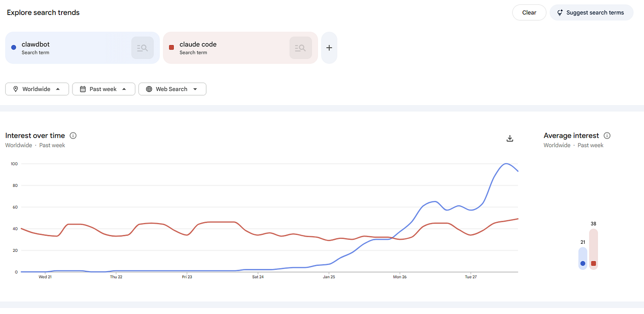Screen dimensions: 644x314
Task: Expand the Web Search type dropdown
Action: [x=172, y=89]
